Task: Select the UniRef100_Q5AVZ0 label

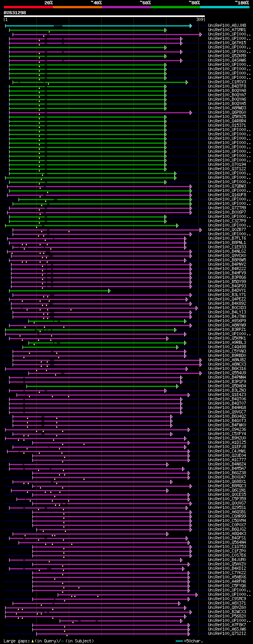Action: 227,564
